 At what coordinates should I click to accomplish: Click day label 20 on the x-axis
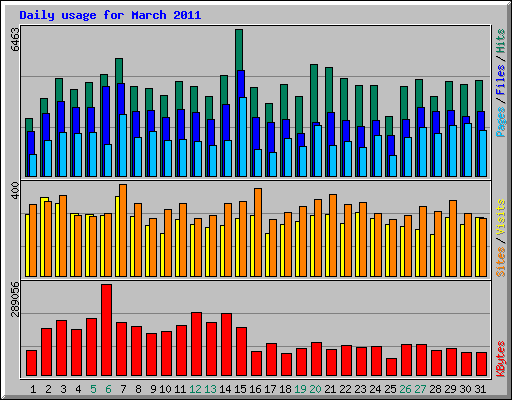pyautogui.click(x=315, y=389)
